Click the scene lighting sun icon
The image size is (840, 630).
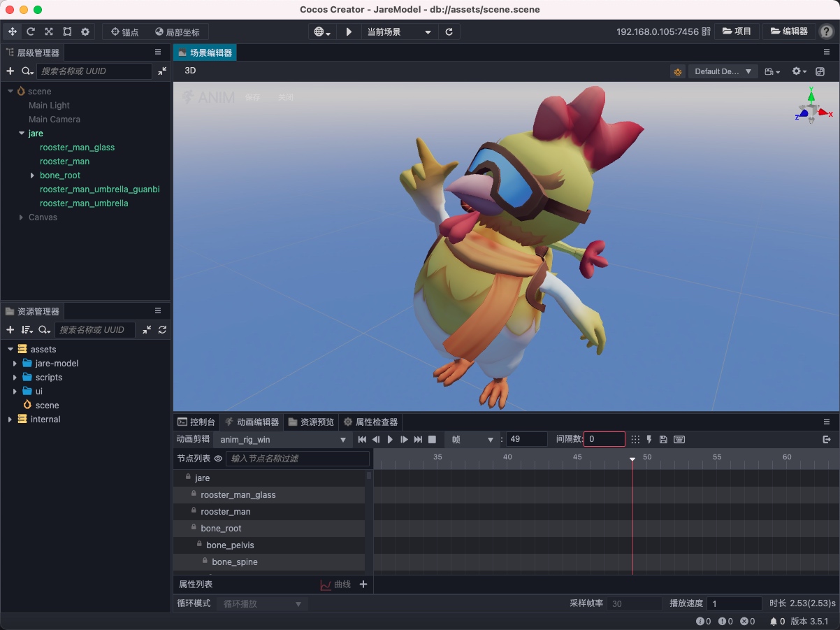676,71
